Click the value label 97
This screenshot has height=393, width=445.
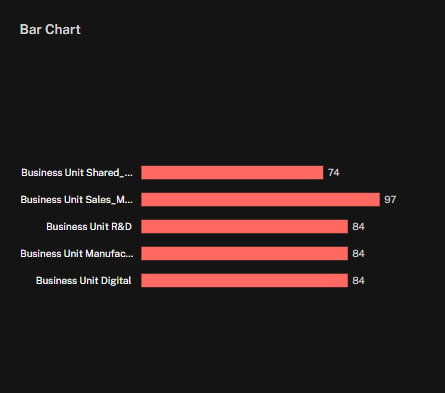coord(390,200)
